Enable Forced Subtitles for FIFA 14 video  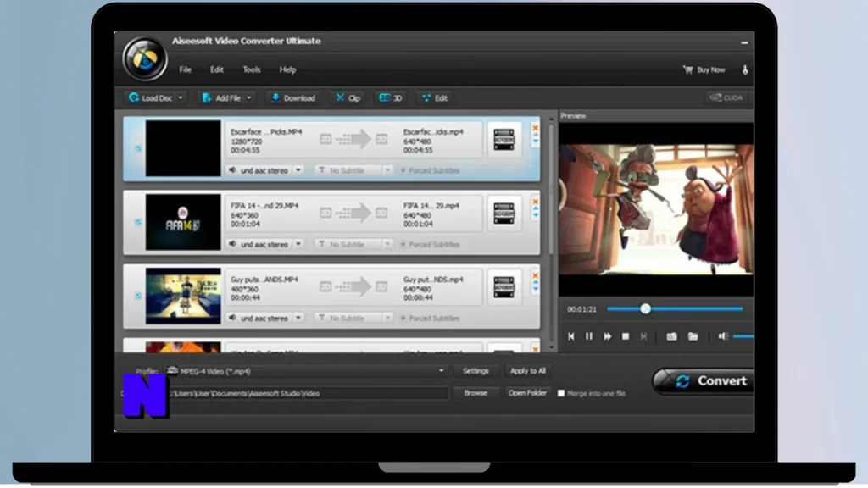tap(403, 244)
